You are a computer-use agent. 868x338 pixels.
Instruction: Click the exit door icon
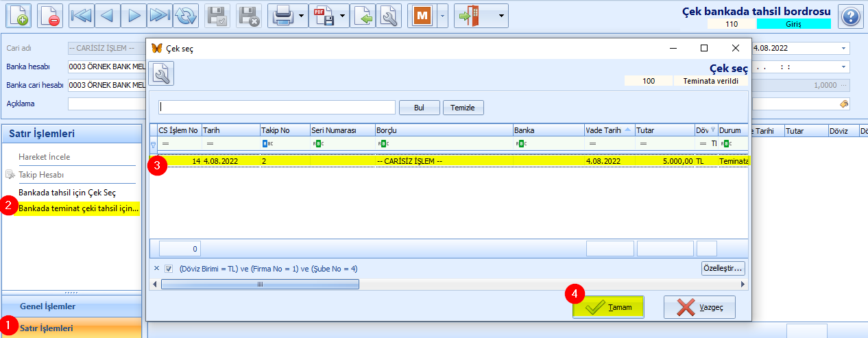coord(470,15)
